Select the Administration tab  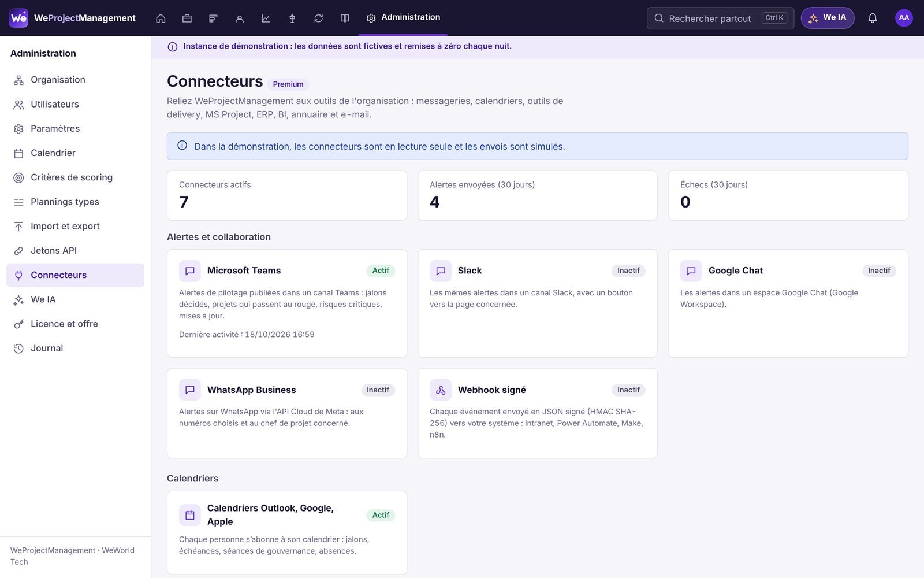coord(403,18)
